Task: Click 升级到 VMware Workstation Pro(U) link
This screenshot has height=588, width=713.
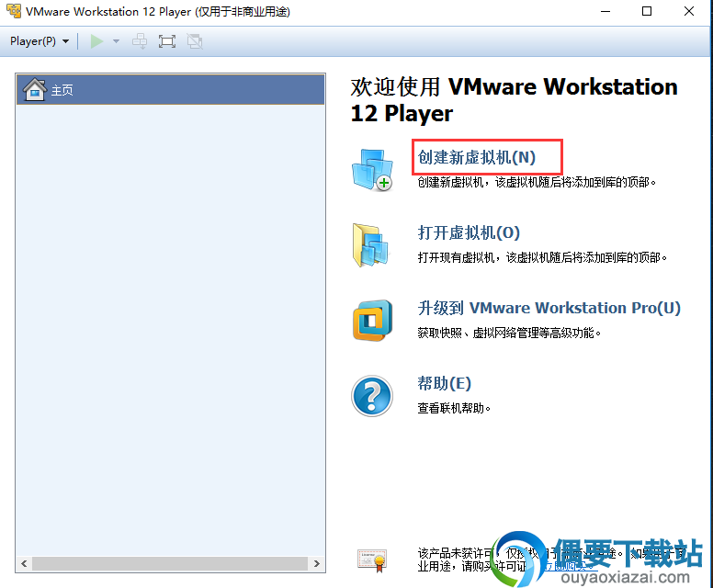Action: [549, 308]
